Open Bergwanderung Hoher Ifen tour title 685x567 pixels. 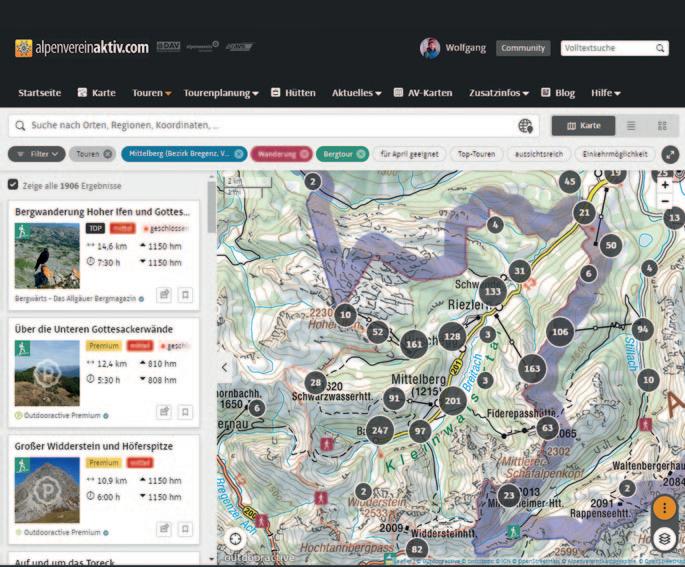pos(102,212)
